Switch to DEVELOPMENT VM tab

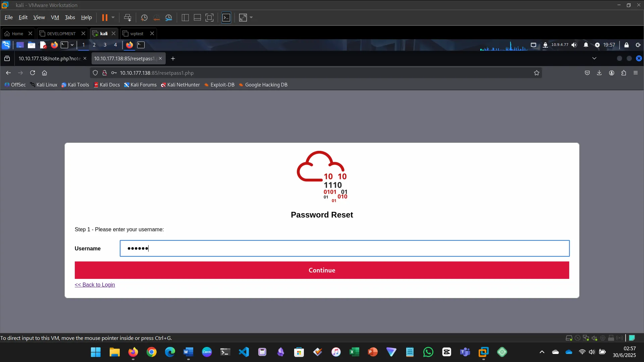pos(61,34)
